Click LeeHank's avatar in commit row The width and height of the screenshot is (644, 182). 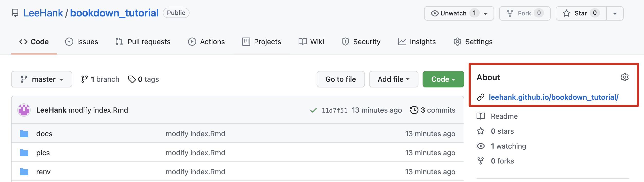point(24,110)
